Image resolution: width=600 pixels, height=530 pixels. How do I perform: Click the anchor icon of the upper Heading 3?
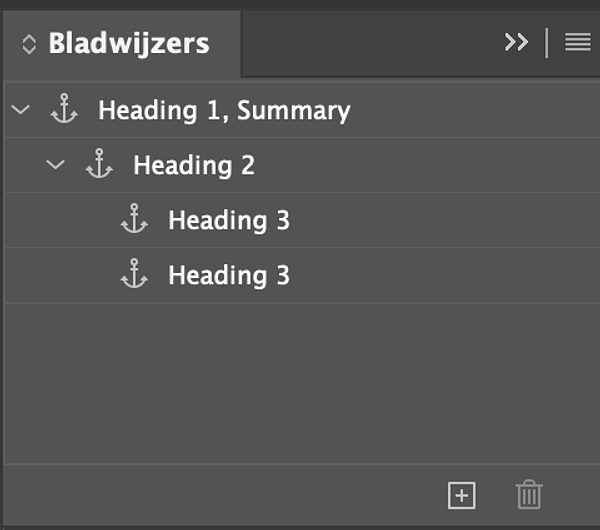click(134, 220)
